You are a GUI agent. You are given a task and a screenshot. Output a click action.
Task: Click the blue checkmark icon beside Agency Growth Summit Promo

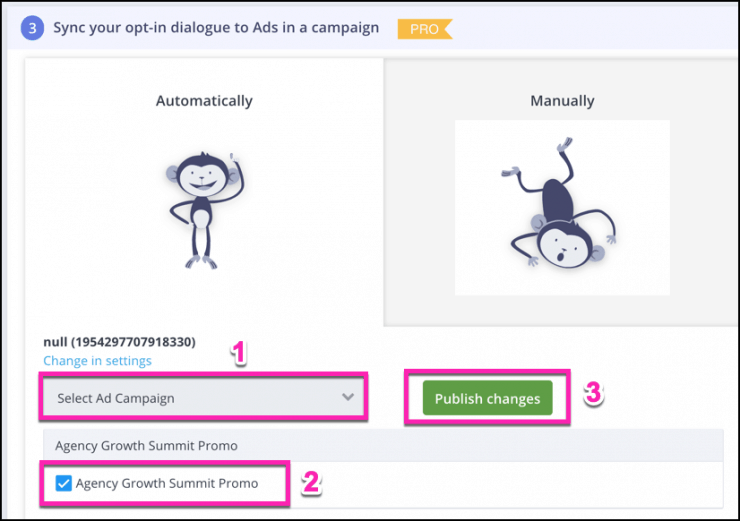63,483
